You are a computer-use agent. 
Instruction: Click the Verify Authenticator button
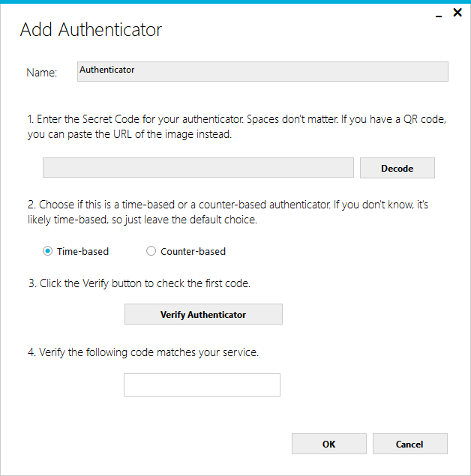click(x=203, y=315)
